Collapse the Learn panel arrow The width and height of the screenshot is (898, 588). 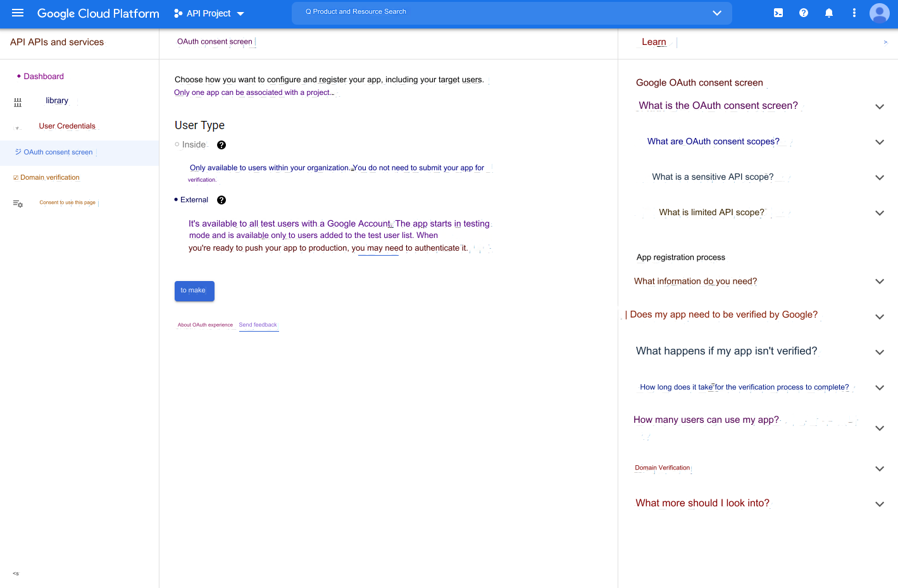click(x=885, y=42)
